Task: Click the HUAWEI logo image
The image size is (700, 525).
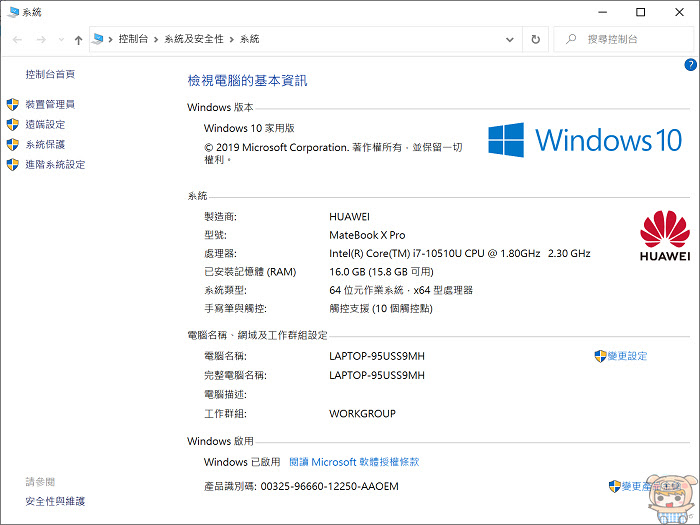Action: (665, 236)
